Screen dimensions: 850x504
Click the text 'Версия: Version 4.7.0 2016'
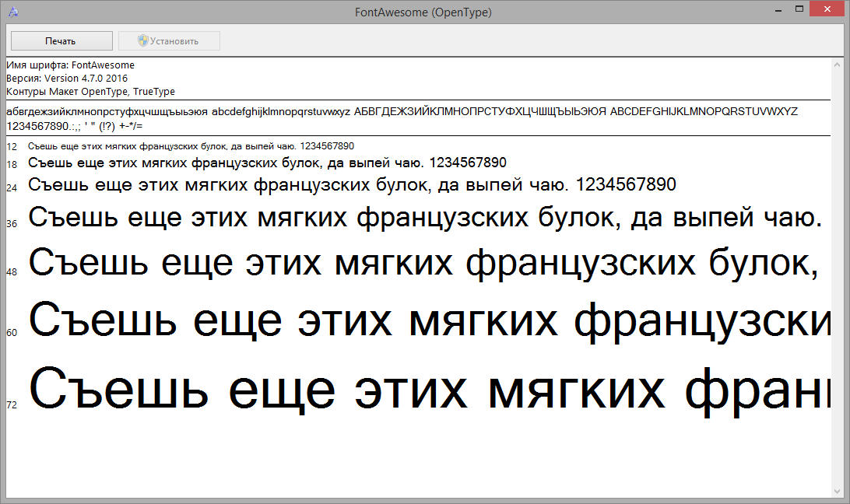coord(67,78)
